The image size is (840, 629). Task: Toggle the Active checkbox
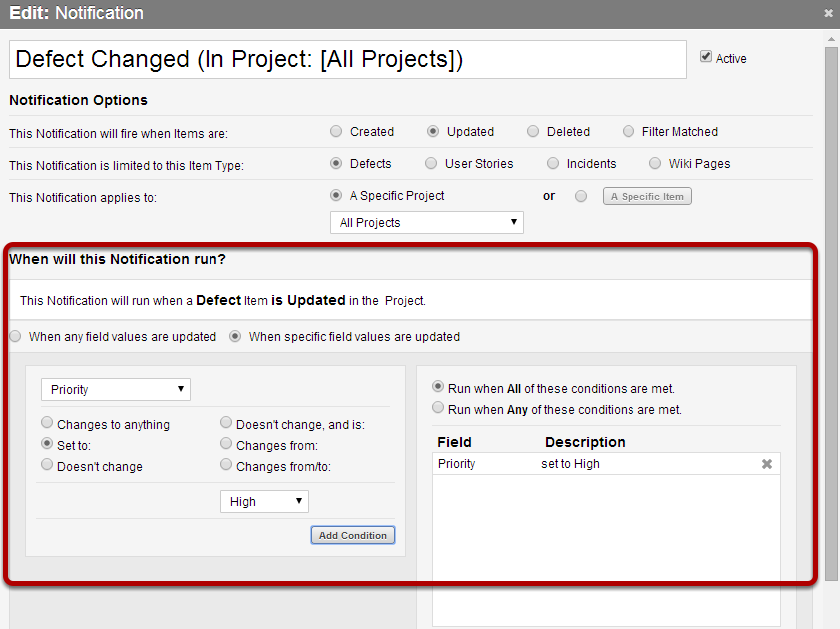coord(706,56)
